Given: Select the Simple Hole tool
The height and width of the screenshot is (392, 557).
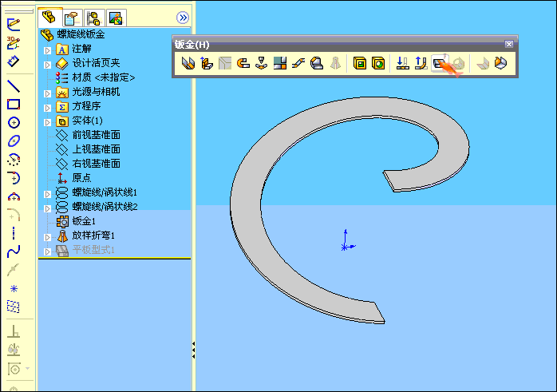Looking at the screenshot, I should (378, 63).
